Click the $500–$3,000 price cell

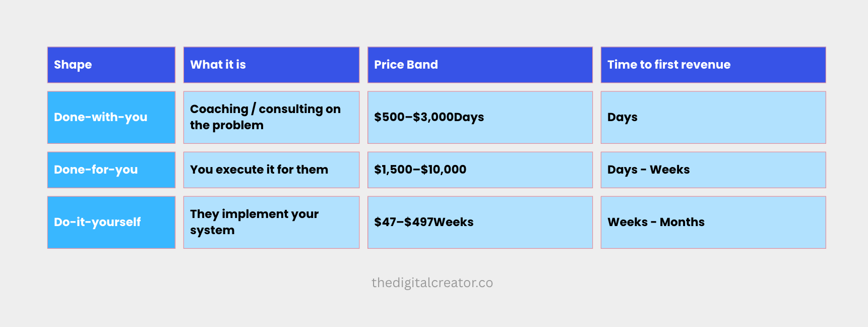coord(480,117)
